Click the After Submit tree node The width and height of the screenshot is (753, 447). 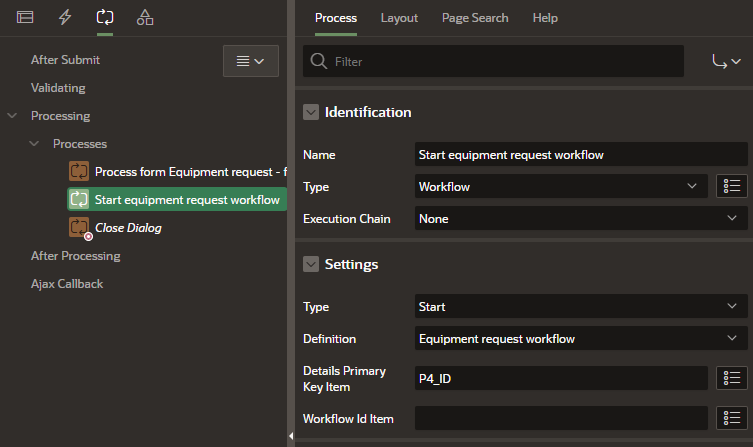coord(65,60)
